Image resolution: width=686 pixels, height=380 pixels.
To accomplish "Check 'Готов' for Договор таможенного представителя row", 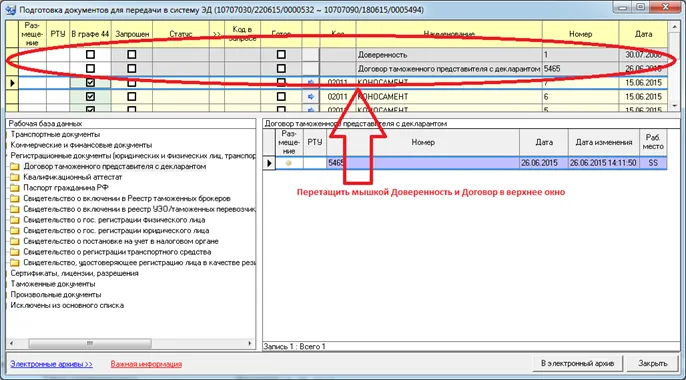I will (x=281, y=69).
